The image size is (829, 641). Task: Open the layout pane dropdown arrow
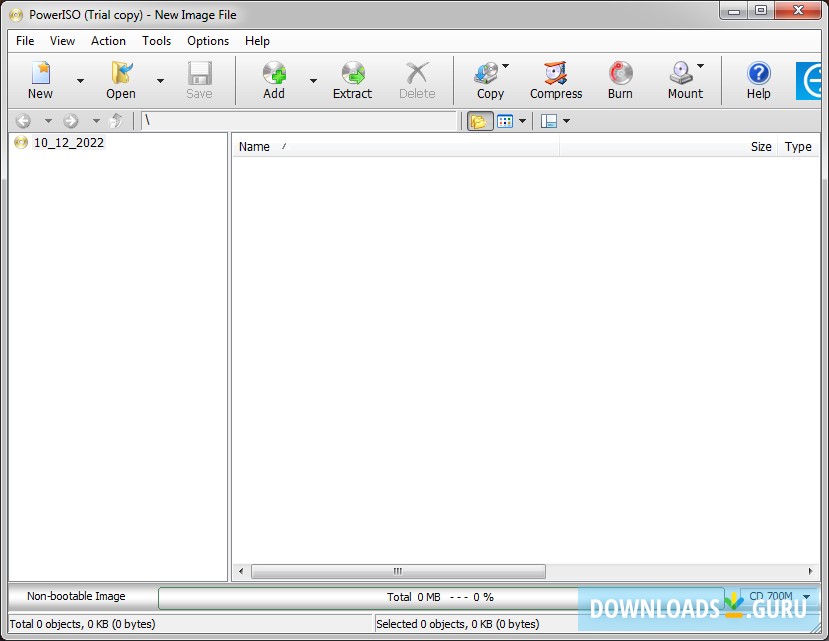[x=566, y=121]
